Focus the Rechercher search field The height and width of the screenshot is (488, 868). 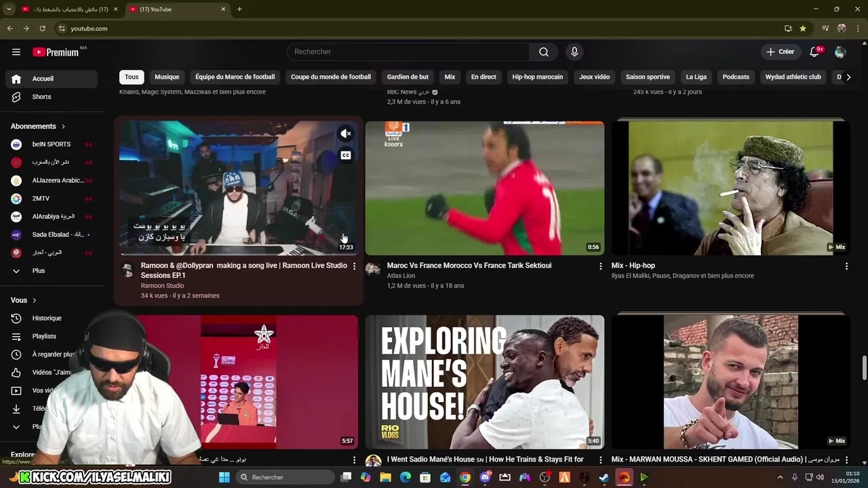(x=408, y=52)
